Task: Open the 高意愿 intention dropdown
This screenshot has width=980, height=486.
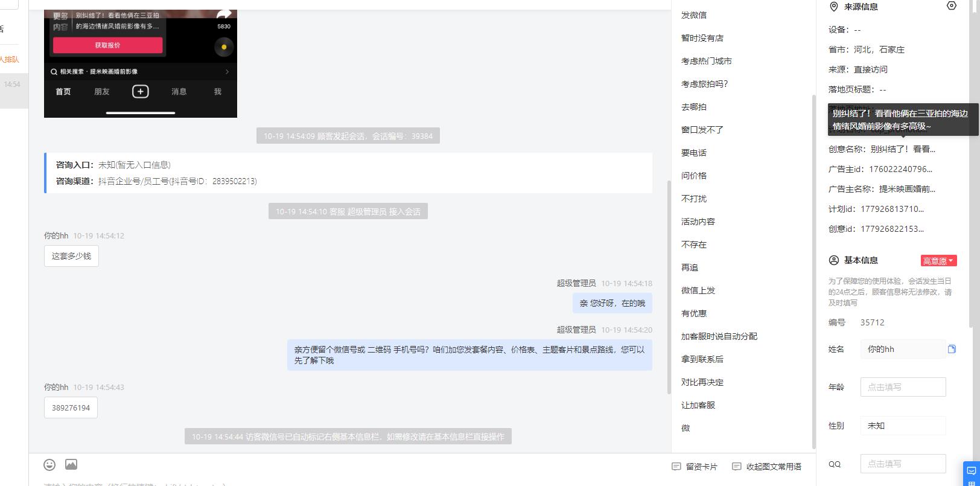Action: click(x=938, y=261)
